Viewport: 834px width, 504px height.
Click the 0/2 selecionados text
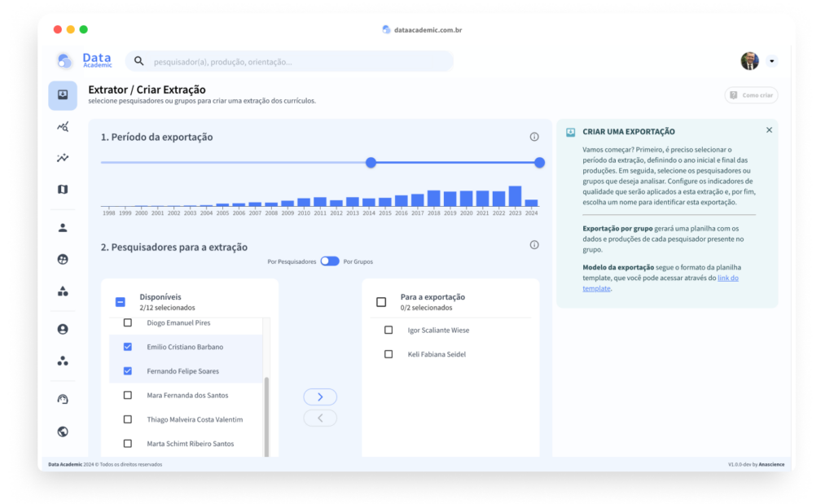(426, 308)
